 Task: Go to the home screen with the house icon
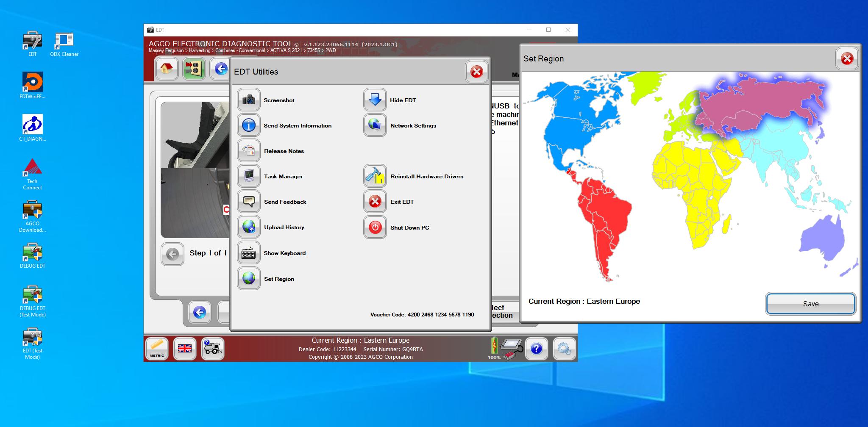click(167, 69)
